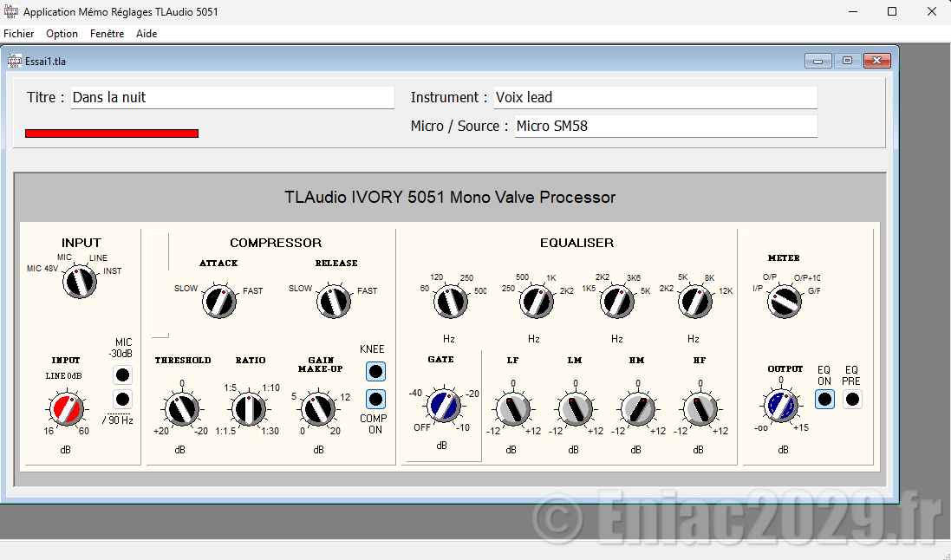This screenshot has height=560, width=951.
Task: Click the red color bar under Titre
Action: coord(112,133)
